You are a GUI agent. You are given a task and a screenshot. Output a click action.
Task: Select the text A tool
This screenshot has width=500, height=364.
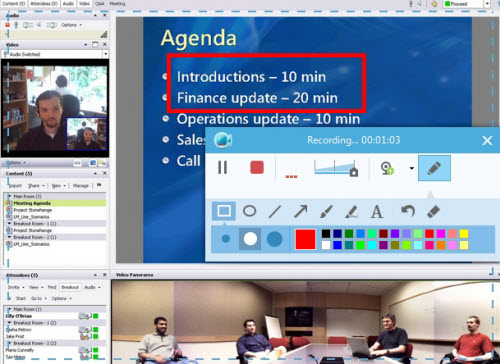tap(377, 212)
